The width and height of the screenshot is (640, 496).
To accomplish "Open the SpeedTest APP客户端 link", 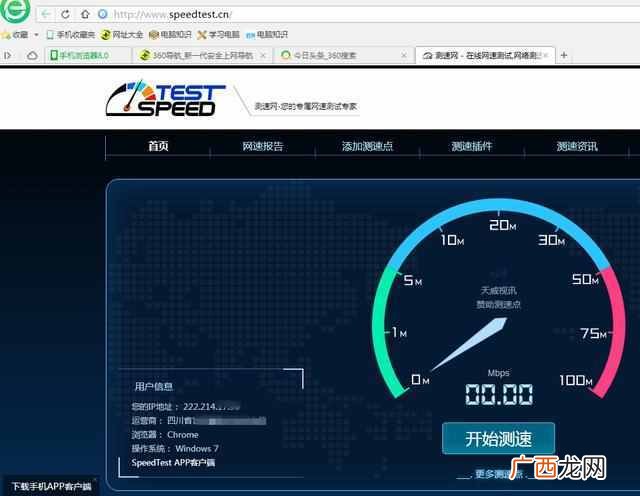I will (173, 463).
